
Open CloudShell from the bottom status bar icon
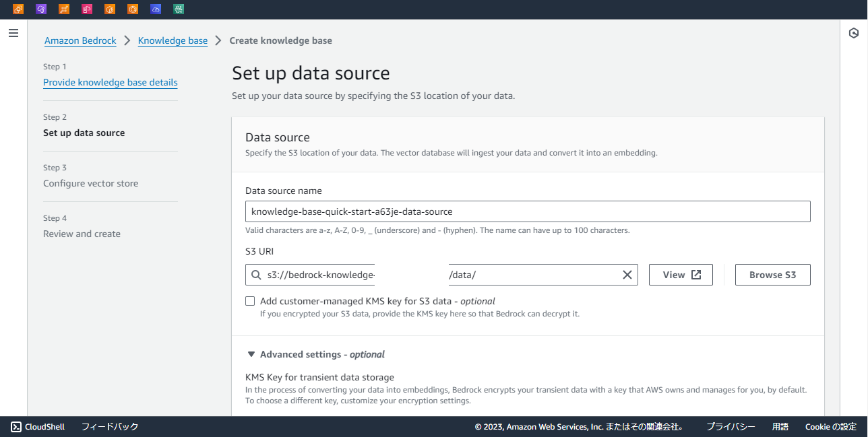pyautogui.click(x=15, y=426)
